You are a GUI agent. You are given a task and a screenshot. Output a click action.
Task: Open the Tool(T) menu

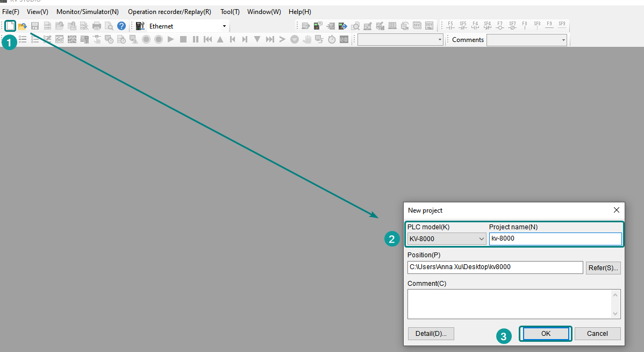pos(230,11)
